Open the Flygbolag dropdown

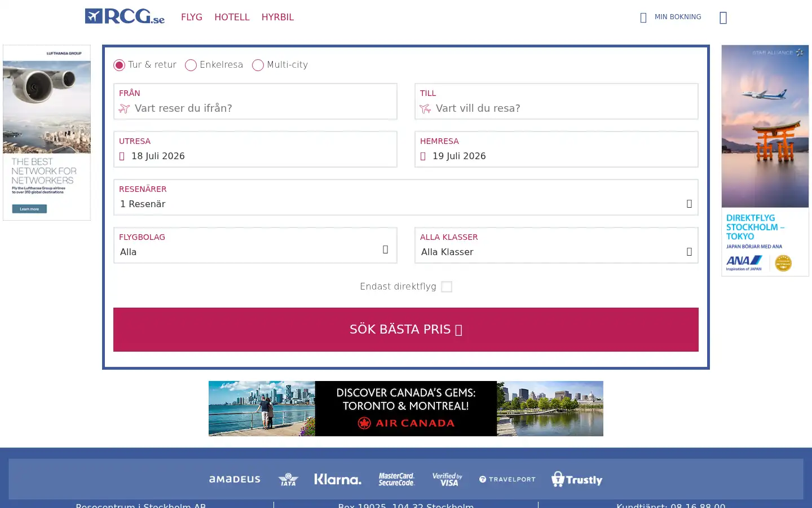(x=255, y=246)
